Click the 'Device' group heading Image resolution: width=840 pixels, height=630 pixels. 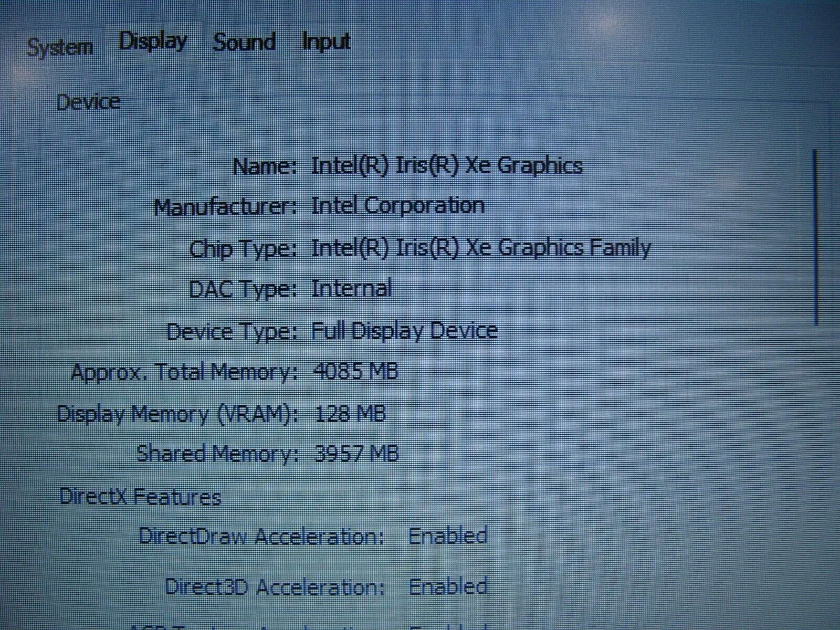[88, 102]
